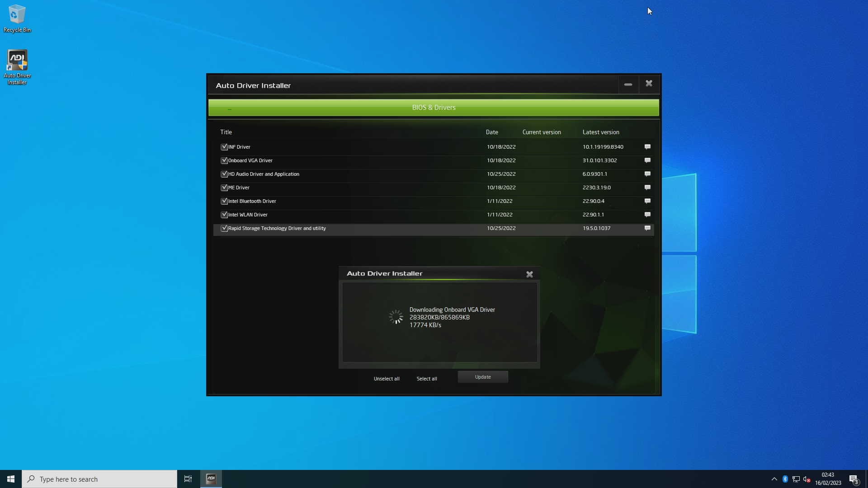
Task: Click the Update button
Action: 483,377
